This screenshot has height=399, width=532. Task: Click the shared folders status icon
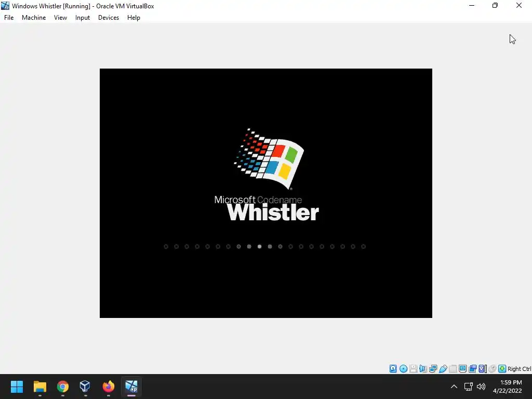tap(453, 368)
